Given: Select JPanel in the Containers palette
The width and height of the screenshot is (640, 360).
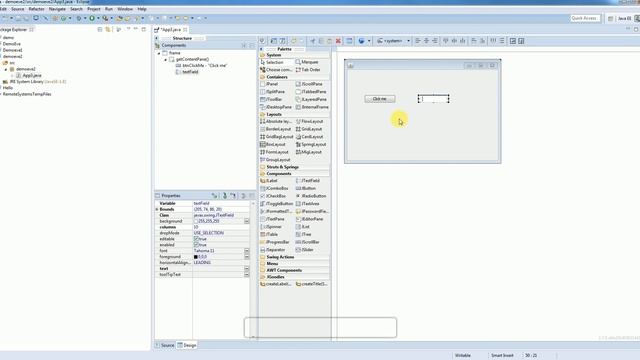Looking at the screenshot, I should 269,84.
